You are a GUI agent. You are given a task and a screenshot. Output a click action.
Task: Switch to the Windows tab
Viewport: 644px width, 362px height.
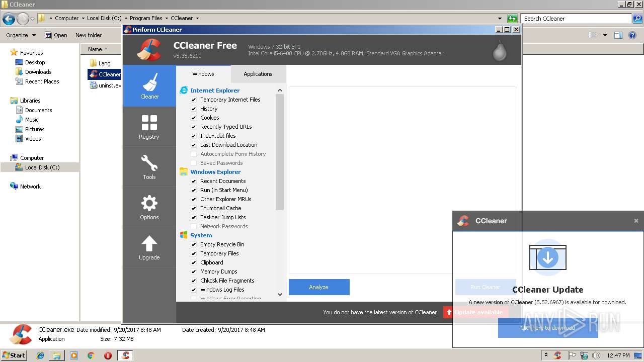[x=203, y=74]
